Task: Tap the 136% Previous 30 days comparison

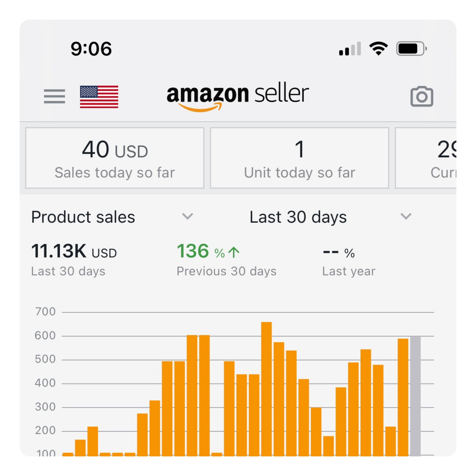Action: (208, 252)
